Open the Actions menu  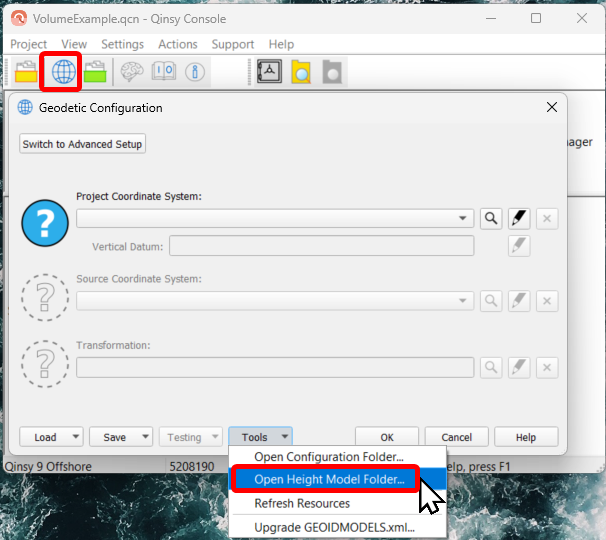pyautogui.click(x=178, y=44)
